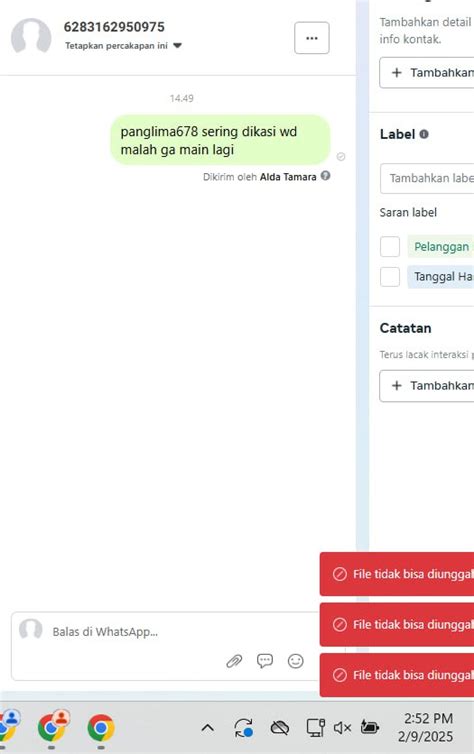Click the paperclip attachment icon
The height and width of the screenshot is (754, 474).
coord(234,661)
